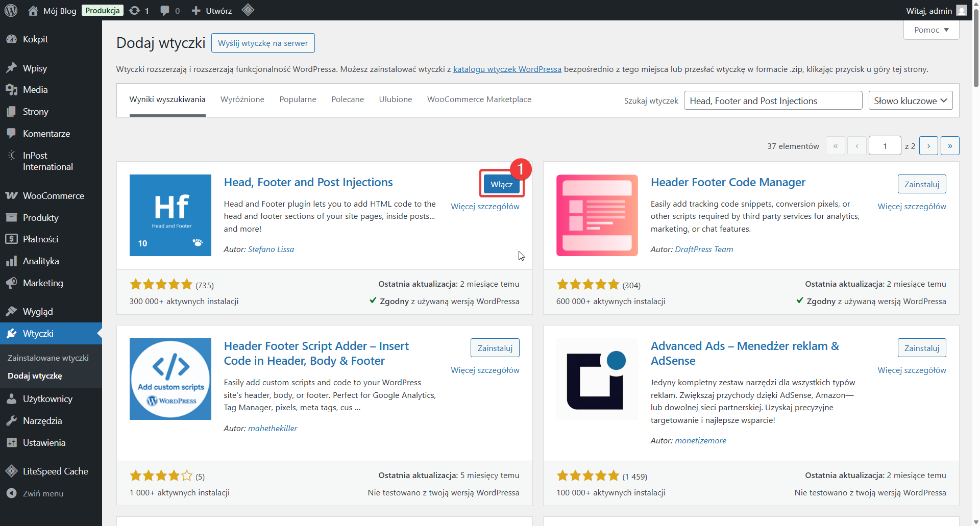Viewport: 980px width, 526px height.
Task: Click the Strony pages icon
Action: tap(11, 112)
